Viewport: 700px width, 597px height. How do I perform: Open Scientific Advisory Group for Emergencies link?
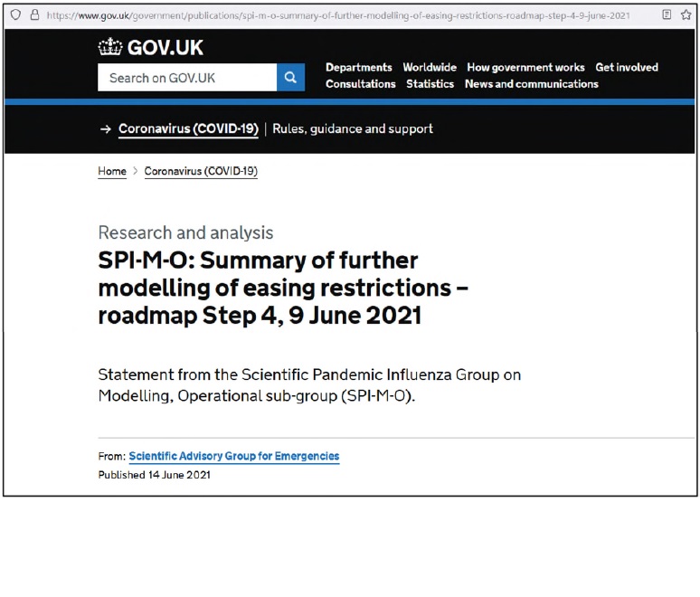(234, 457)
